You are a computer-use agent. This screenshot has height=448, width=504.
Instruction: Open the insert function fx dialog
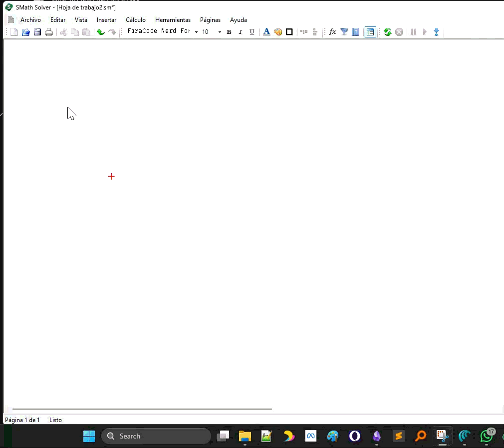[332, 32]
